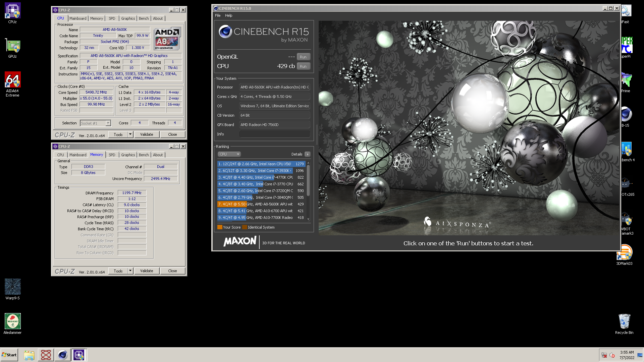The height and width of the screenshot is (362, 644).
Task: Expand Tools arrow in bottom CPU-Z window
Action: pos(130,271)
